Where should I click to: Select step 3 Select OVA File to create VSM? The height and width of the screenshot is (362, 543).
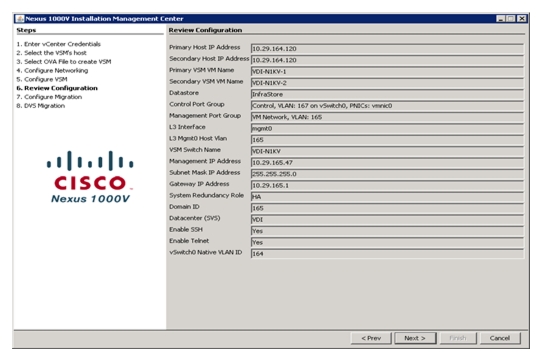click(64, 62)
